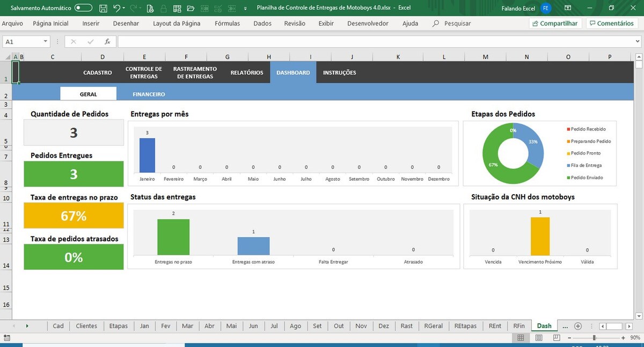Adjust the zoom level slider

[x=594, y=338]
